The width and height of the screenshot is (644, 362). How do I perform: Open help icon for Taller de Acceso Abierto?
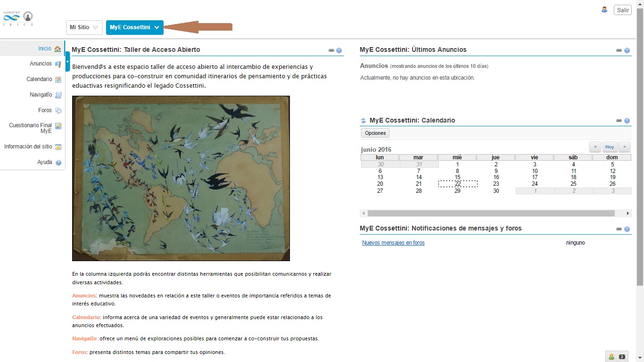pos(339,50)
